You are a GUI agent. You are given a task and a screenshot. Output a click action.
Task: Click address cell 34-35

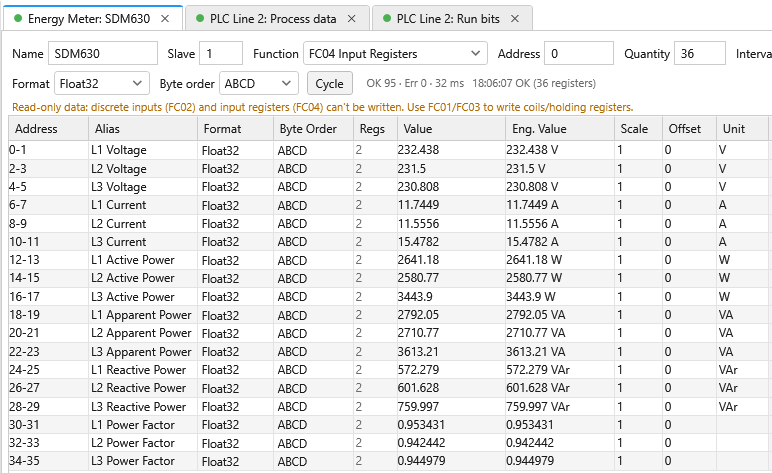48,461
